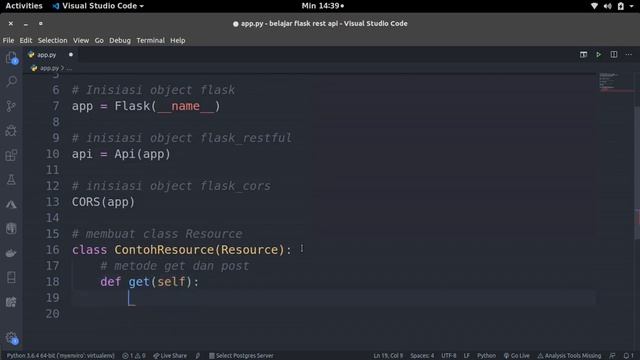Image resolution: width=640 pixels, height=360 pixels.
Task: Click the battery icon in top bar
Action: pos(620,6)
